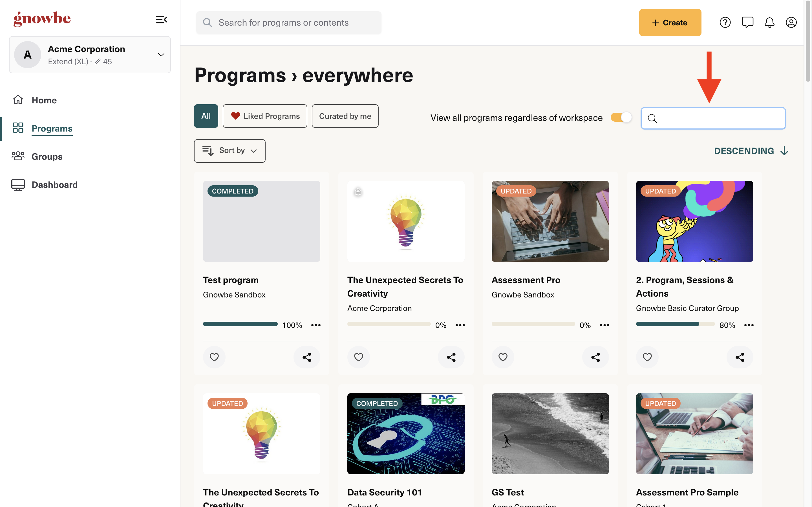The image size is (812, 507).
Task: Like the Test program with heart icon
Action: pyautogui.click(x=214, y=357)
